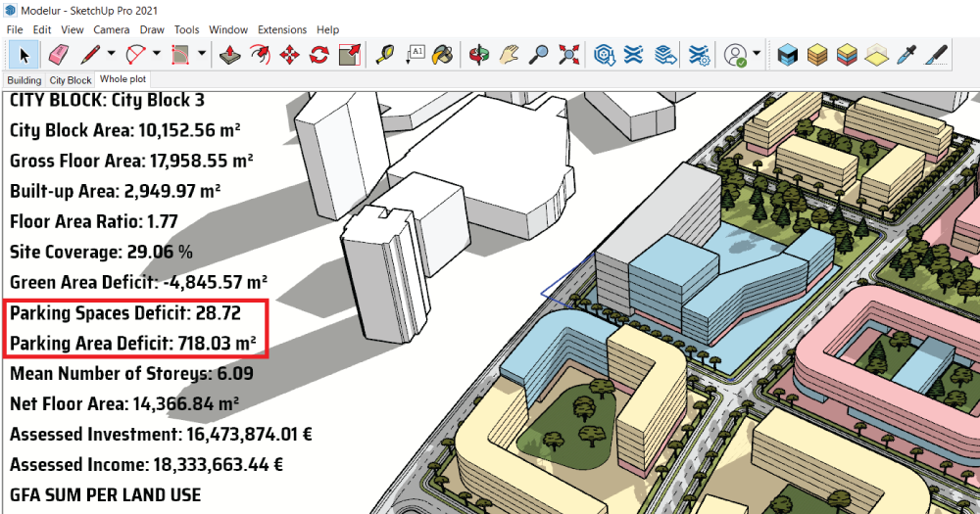Click the multicolor stacked building icon
Screen dimensions: 980x514
click(847, 55)
